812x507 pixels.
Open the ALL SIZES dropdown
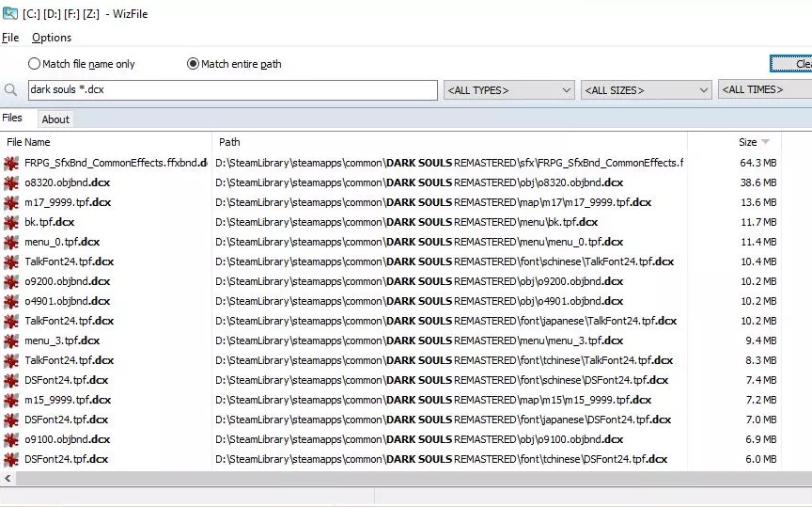(647, 90)
